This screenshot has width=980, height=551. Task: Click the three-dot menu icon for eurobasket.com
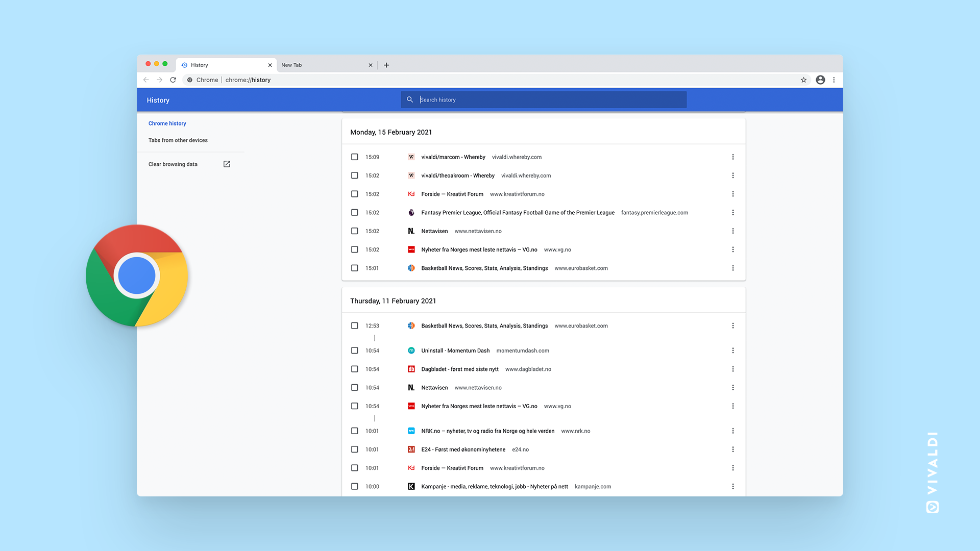tap(733, 268)
